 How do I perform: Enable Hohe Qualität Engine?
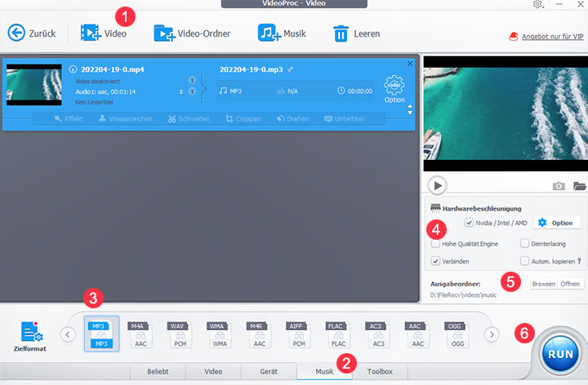[x=435, y=244]
